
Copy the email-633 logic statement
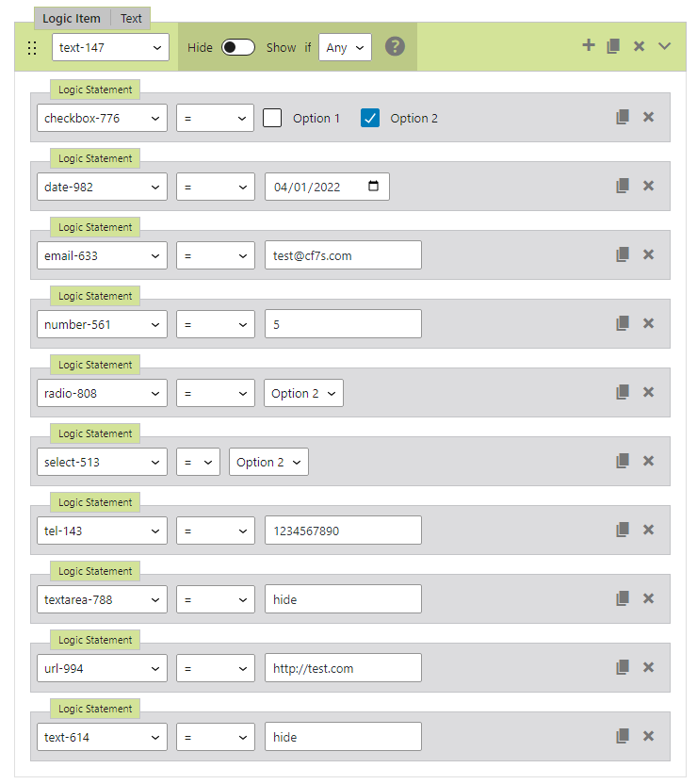click(x=623, y=254)
